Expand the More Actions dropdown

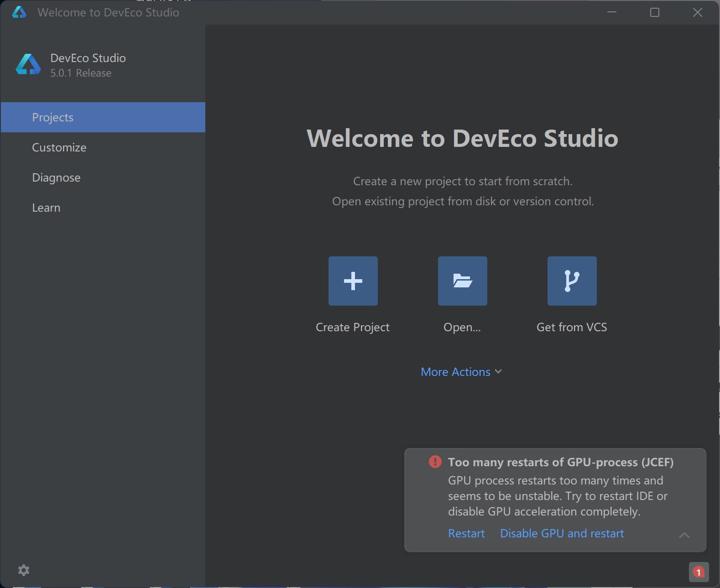(x=461, y=372)
